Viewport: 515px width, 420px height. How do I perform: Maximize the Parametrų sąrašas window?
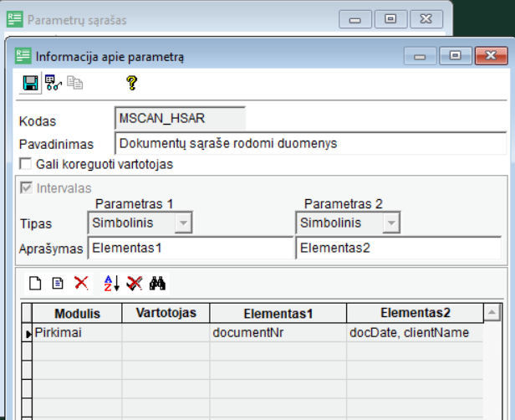click(390, 19)
